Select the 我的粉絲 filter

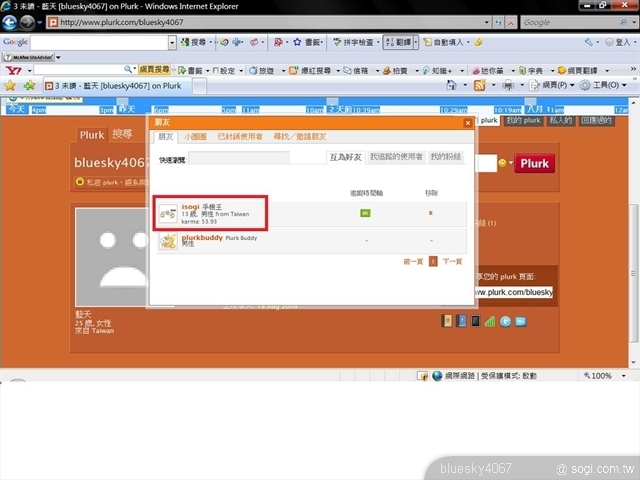tap(446, 157)
